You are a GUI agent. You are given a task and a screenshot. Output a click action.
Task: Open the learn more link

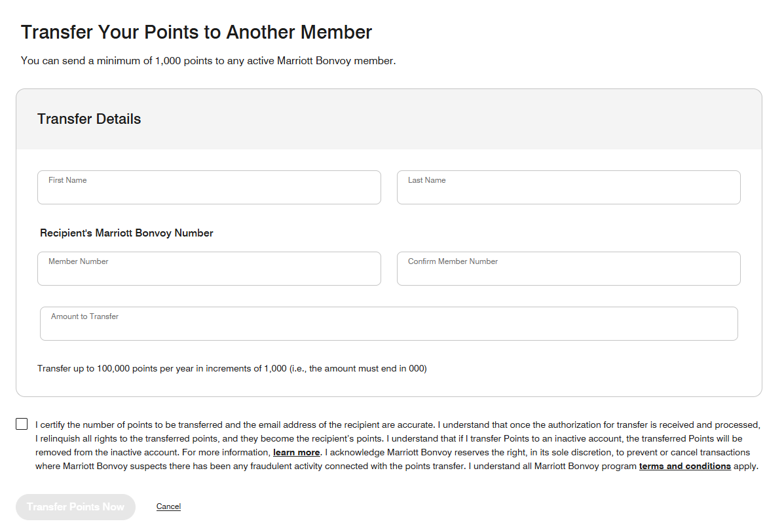[296, 452]
